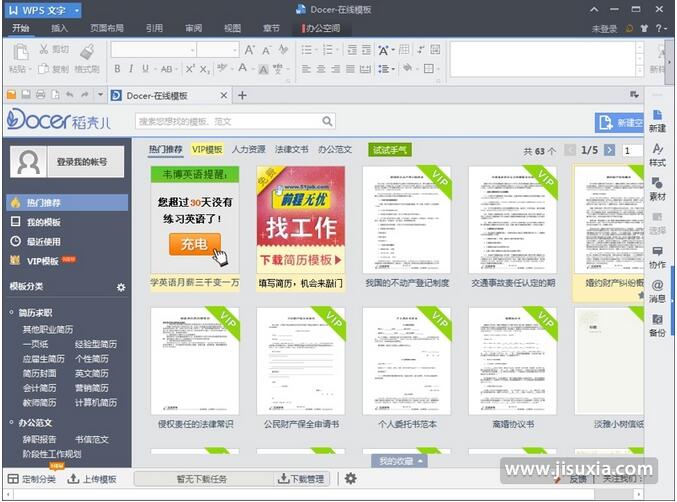This screenshot has width=677, height=502.
Task: Apply justified text alignment
Action: (x=351, y=69)
